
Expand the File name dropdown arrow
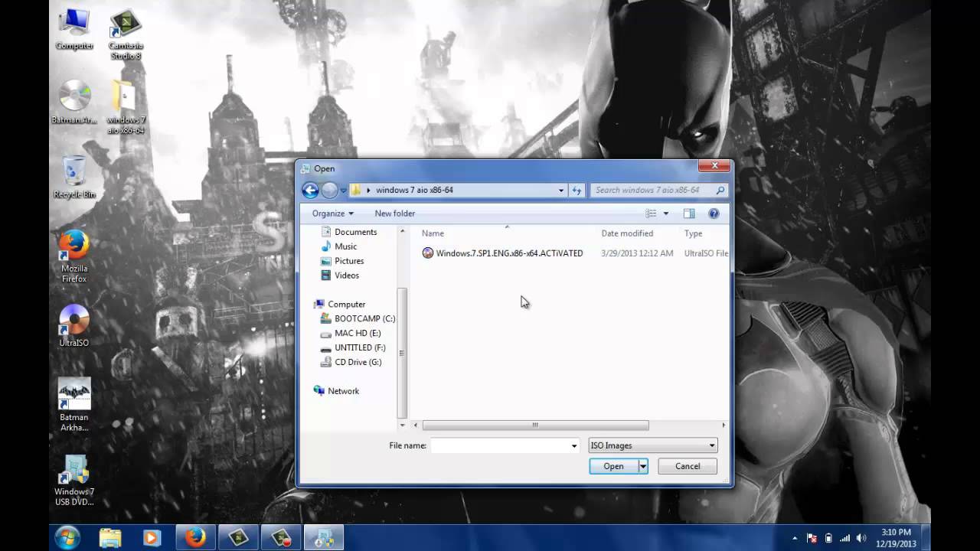(574, 445)
